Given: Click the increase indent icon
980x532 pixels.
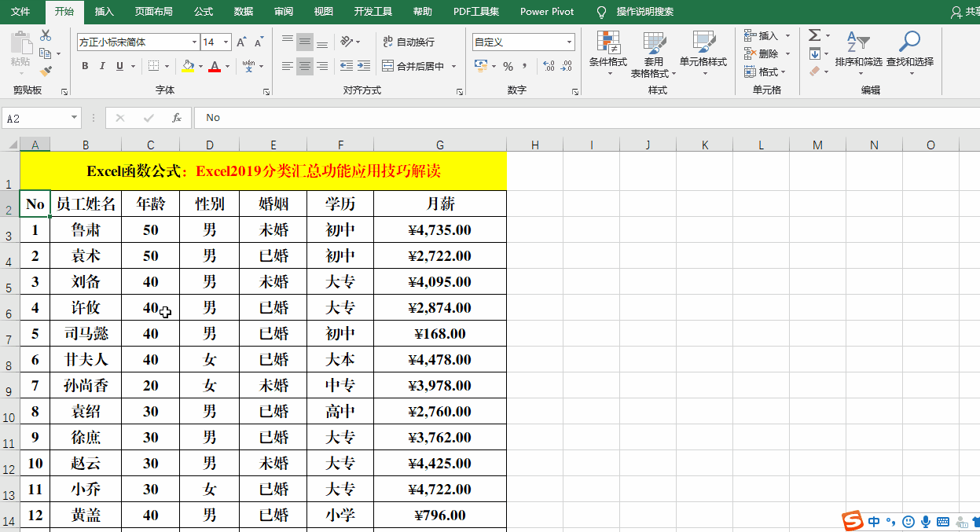Looking at the screenshot, I should pyautogui.click(x=363, y=67).
